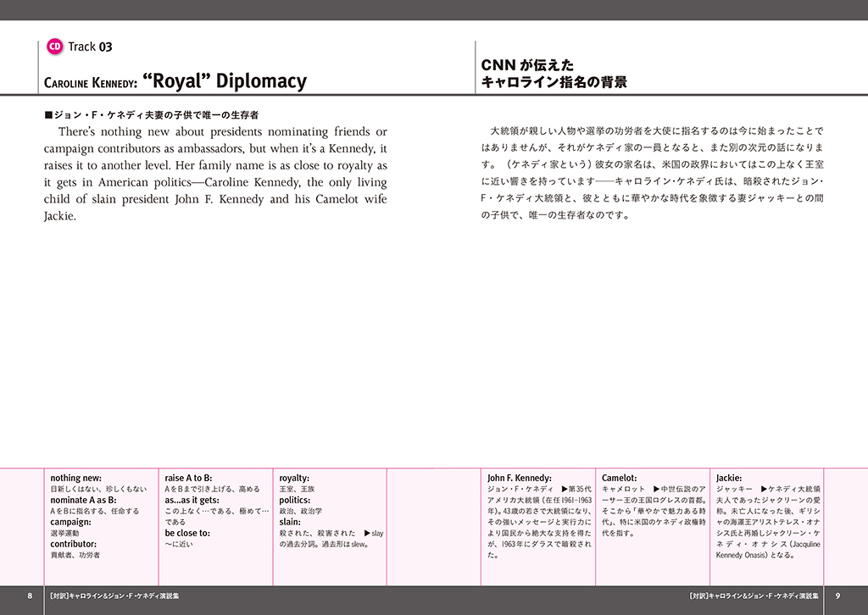Click the glossary term "nominate A as B:"
The height and width of the screenshot is (615, 868).
[83, 500]
